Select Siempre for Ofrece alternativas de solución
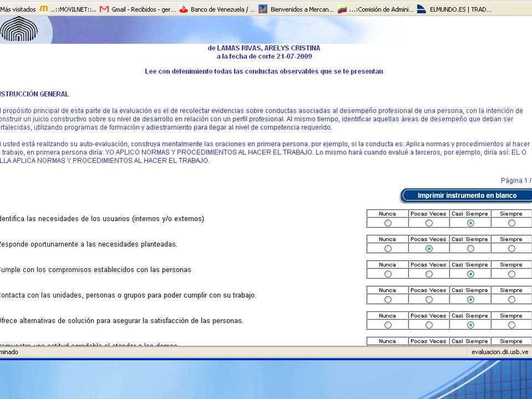This screenshot has width=532, height=399. [x=511, y=325]
